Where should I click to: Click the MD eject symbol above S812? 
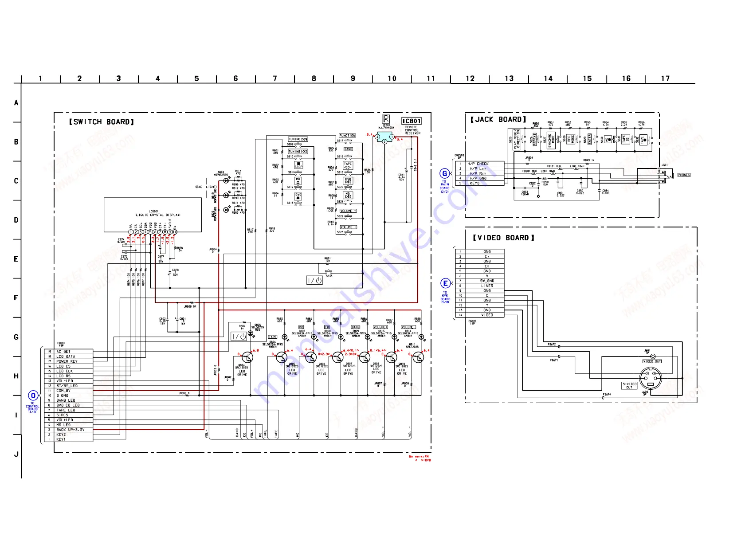coord(298,180)
